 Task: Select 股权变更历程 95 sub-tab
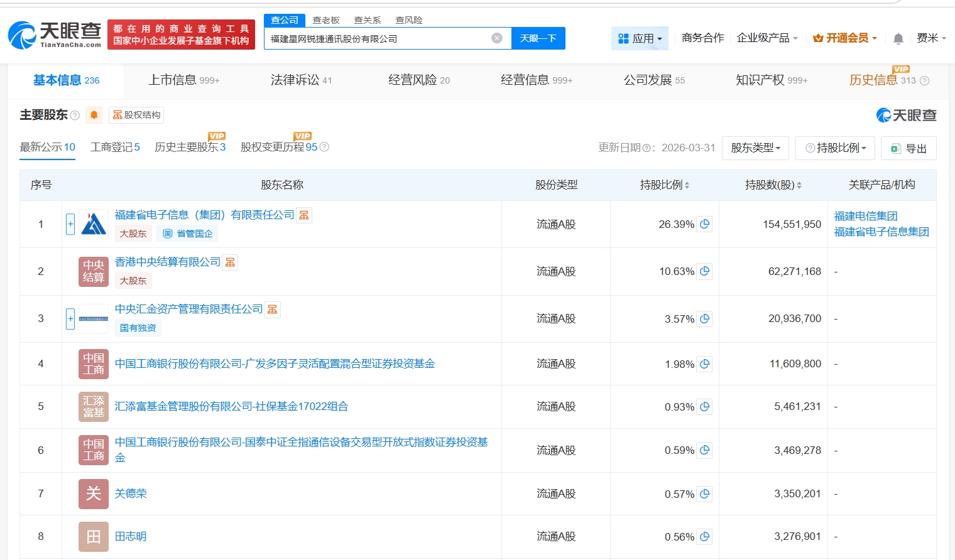click(279, 148)
